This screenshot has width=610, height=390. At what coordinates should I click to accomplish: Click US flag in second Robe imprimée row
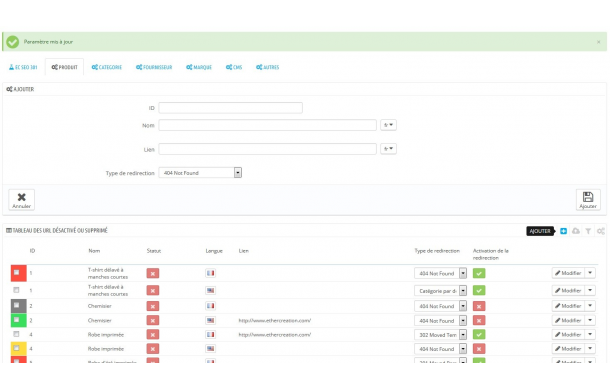tap(210, 349)
